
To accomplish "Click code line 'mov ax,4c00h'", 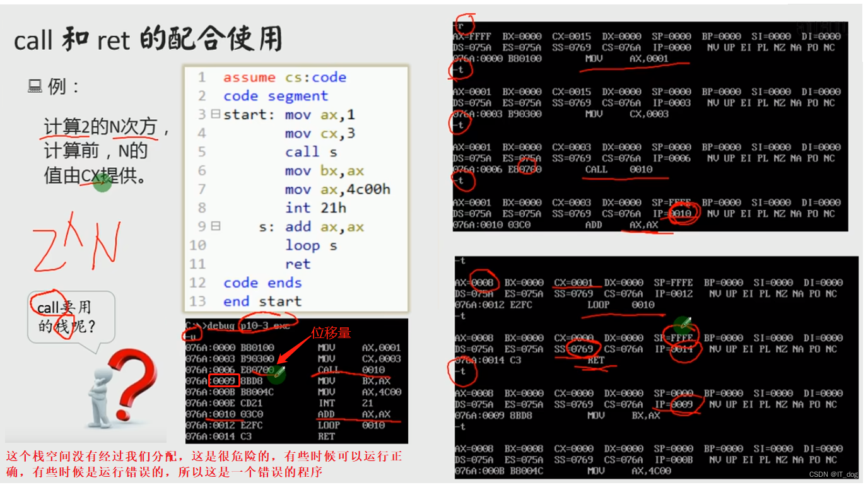I will (x=337, y=189).
